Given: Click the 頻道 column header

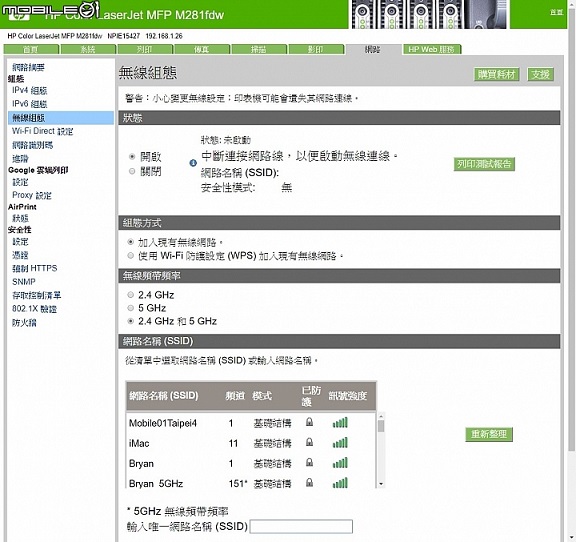Looking at the screenshot, I should pos(235,396).
